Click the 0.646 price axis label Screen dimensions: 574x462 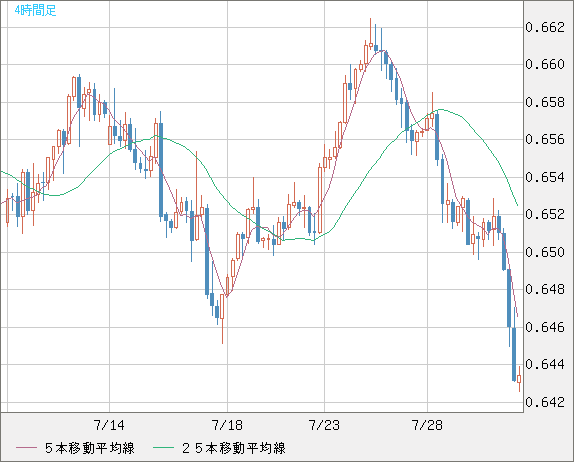(x=545, y=327)
